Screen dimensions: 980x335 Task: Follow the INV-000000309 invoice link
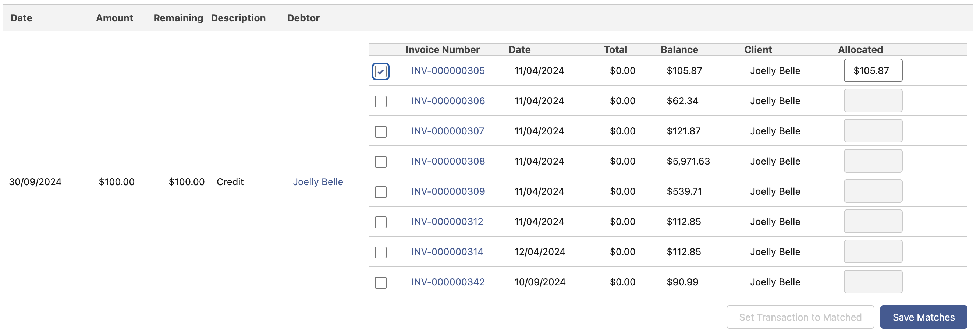click(447, 191)
